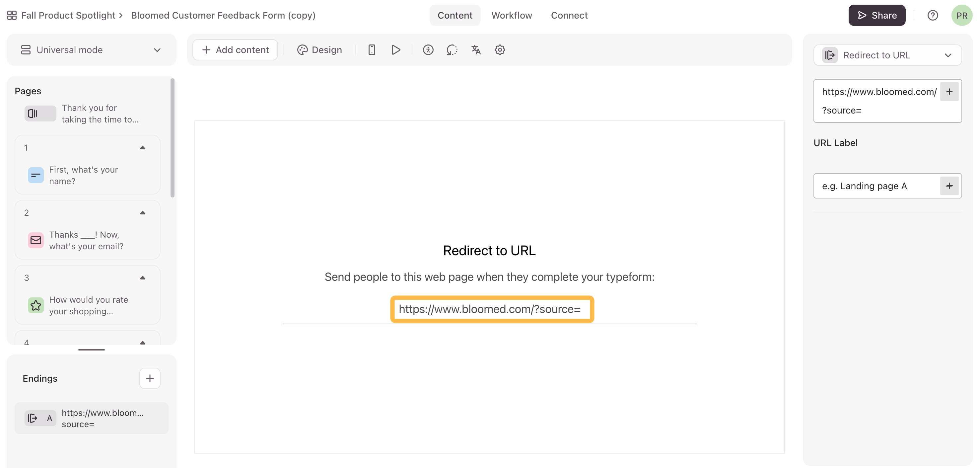Preview the form with the play icon

(x=396, y=50)
